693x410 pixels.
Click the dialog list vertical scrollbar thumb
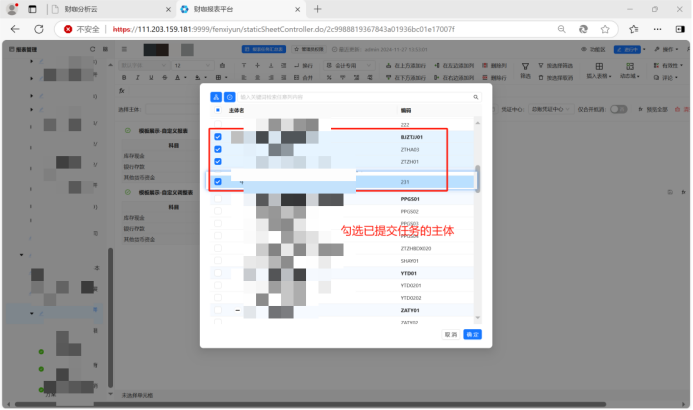tap(478, 178)
